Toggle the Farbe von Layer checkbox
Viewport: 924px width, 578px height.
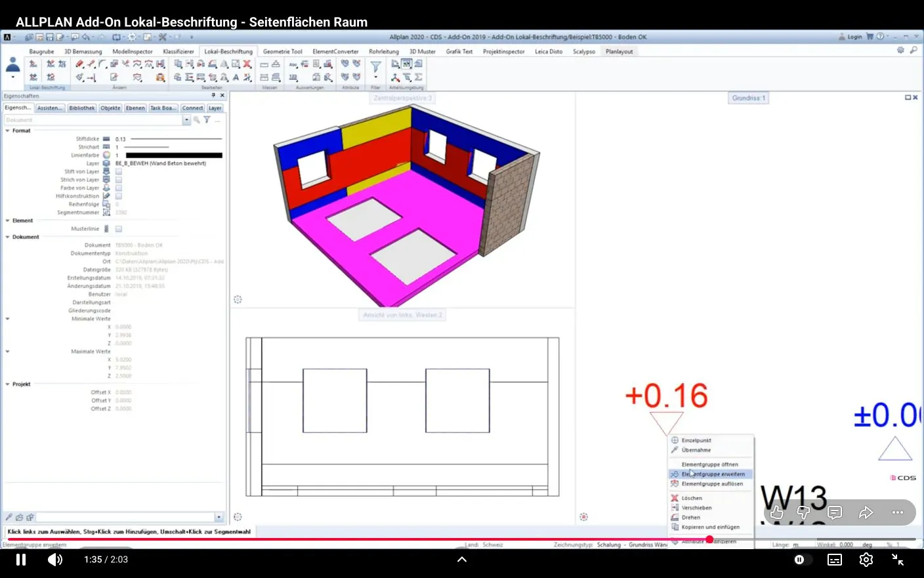click(x=119, y=188)
